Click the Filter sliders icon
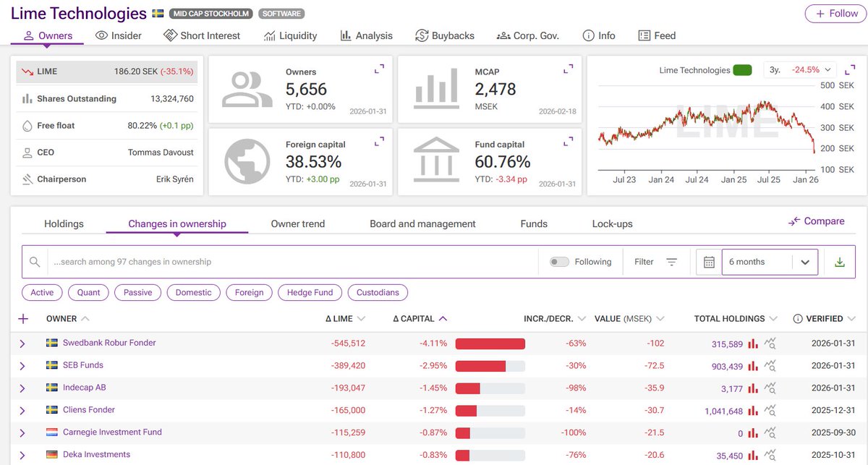Image resolution: width=868 pixels, height=465 pixels. [671, 262]
